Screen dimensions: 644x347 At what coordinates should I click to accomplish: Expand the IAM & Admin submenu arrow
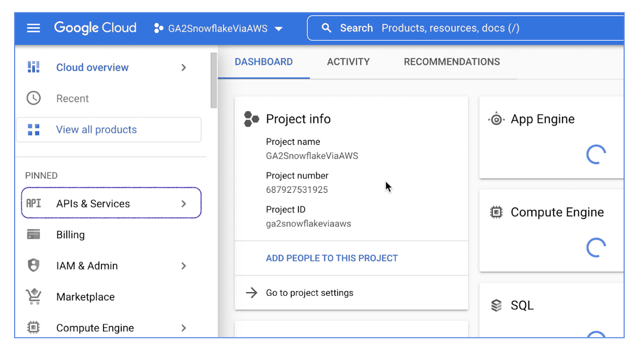coord(183,265)
